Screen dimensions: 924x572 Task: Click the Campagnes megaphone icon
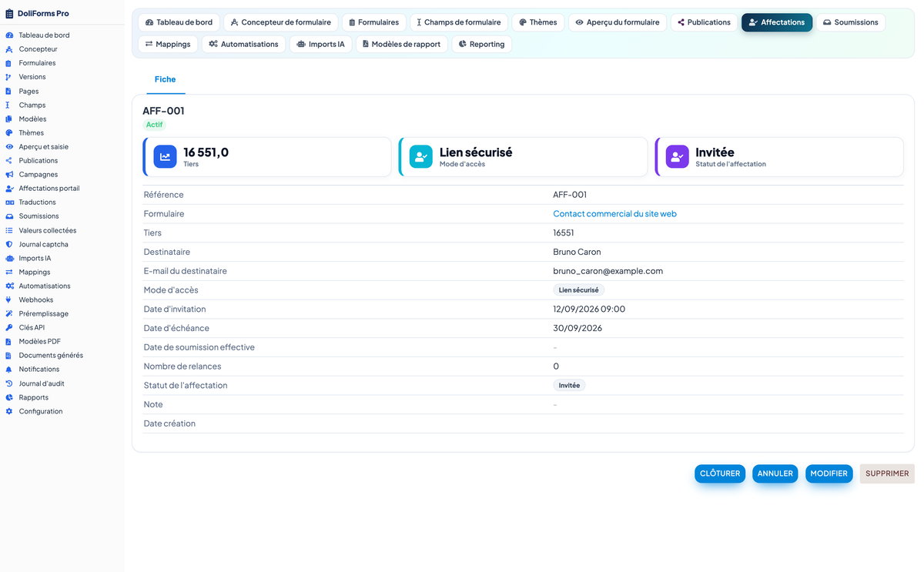click(x=9, y=174)
